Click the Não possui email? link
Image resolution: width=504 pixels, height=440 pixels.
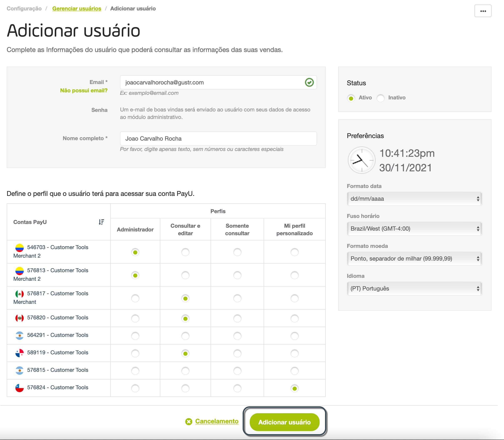(x=84, y=91)
